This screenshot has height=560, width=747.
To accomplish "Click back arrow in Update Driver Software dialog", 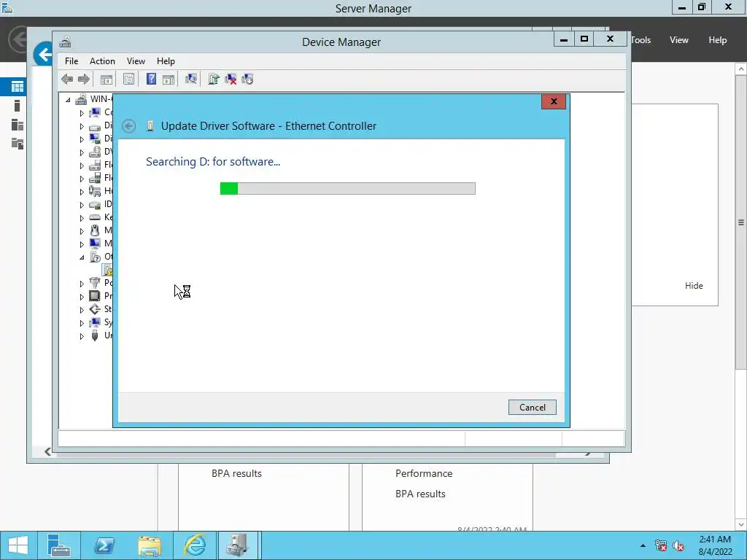I will click(x=128, y=125).
